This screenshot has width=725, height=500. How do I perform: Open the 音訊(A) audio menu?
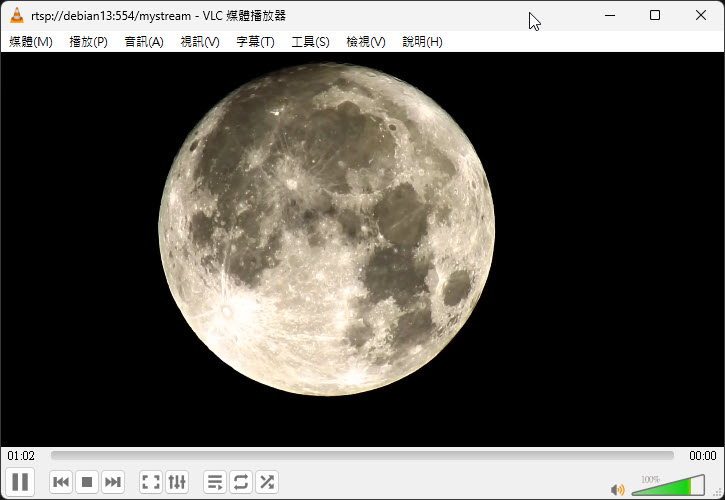point(144,42)
